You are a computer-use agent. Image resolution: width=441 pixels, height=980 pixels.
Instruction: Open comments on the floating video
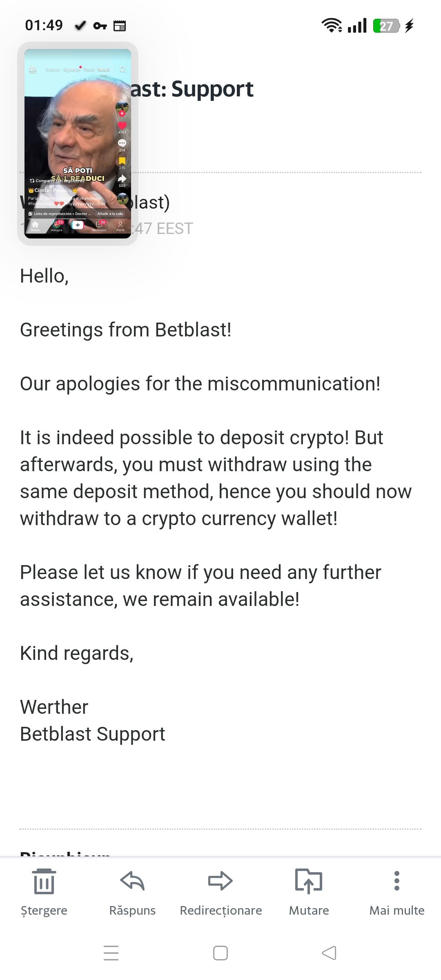(122, 143)
